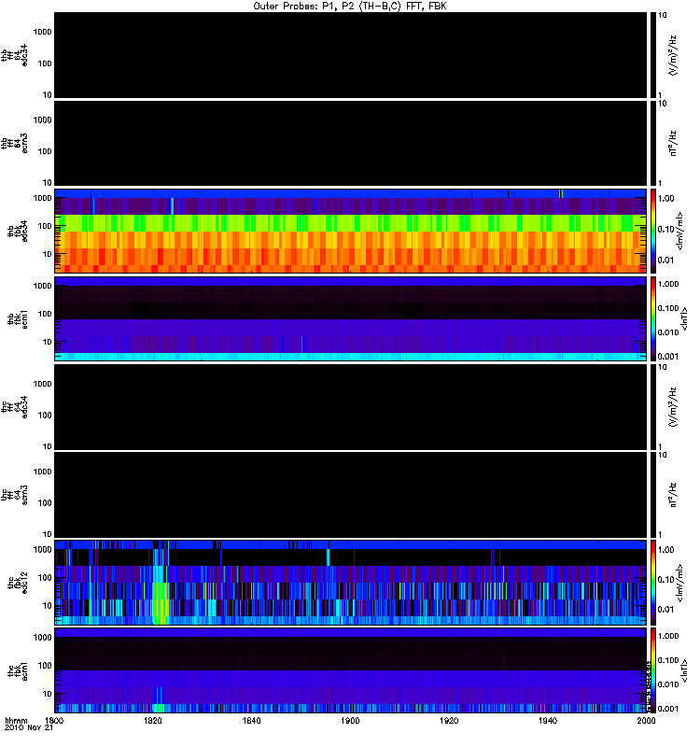This screenshot has width=700, height=747.
Task: Click the bottom thc fbk scm1 spectrogram
Action: point(350,669)
